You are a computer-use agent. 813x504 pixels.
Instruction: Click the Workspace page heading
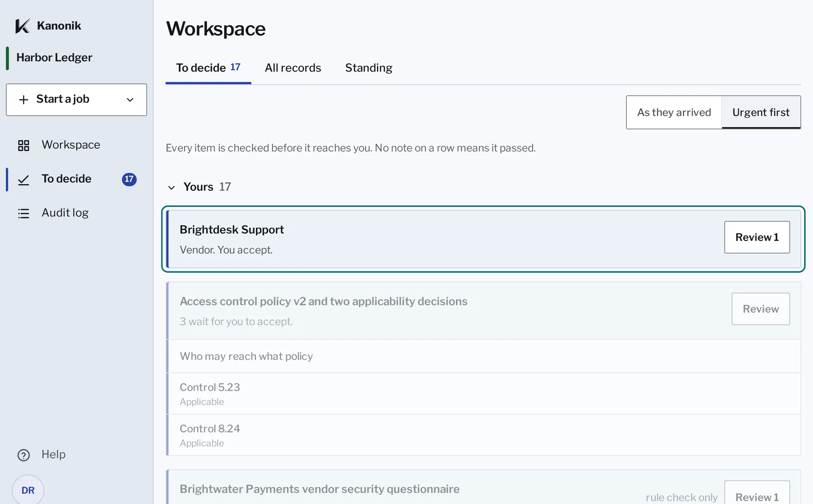(216, 29)
